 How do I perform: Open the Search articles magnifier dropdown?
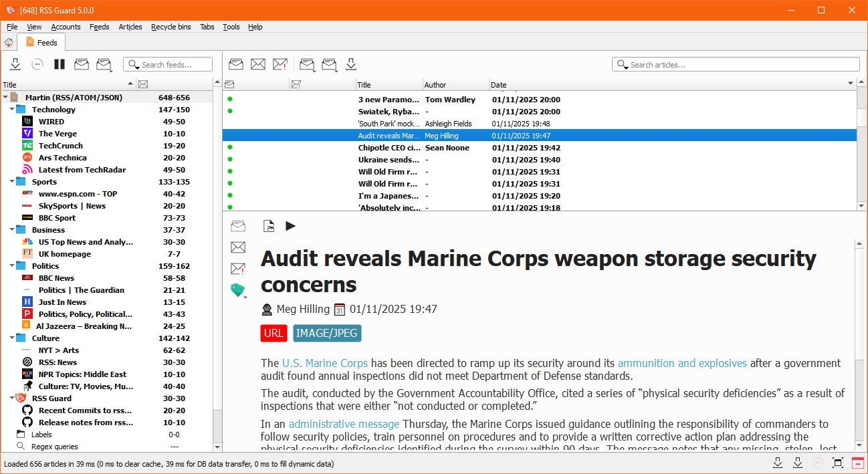coord(623,65)
